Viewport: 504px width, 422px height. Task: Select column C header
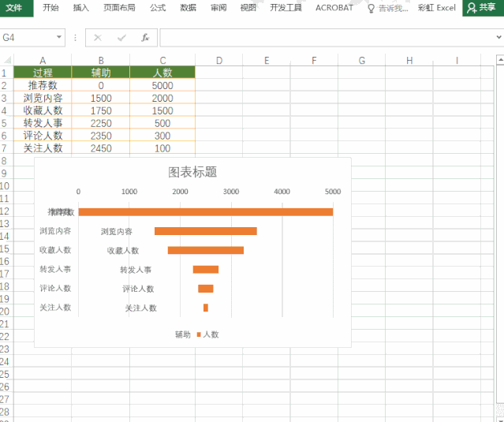(x=162, y=61)
